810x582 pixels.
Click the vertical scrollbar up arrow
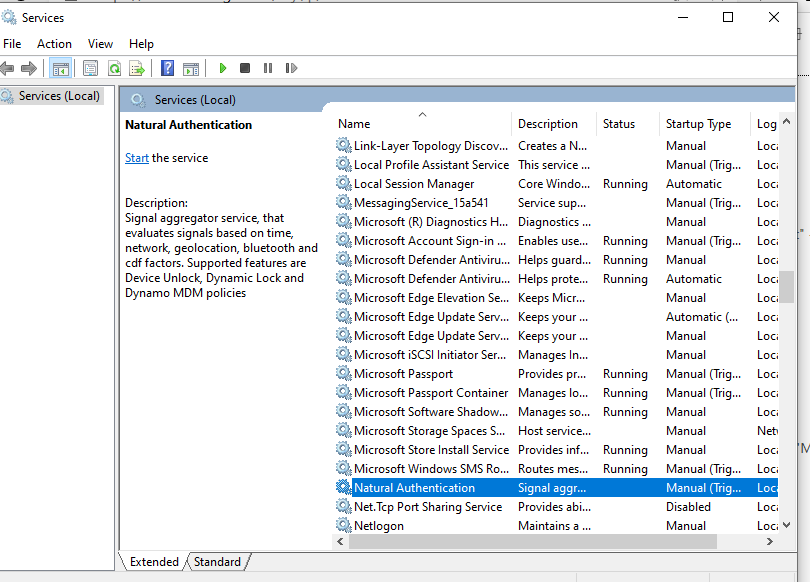pos(787,121)
